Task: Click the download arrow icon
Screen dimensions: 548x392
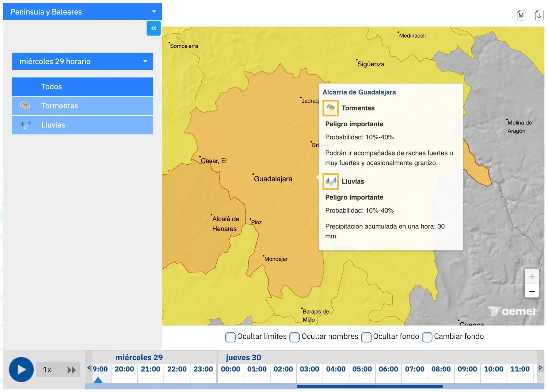Action: [x=539, y=15]
